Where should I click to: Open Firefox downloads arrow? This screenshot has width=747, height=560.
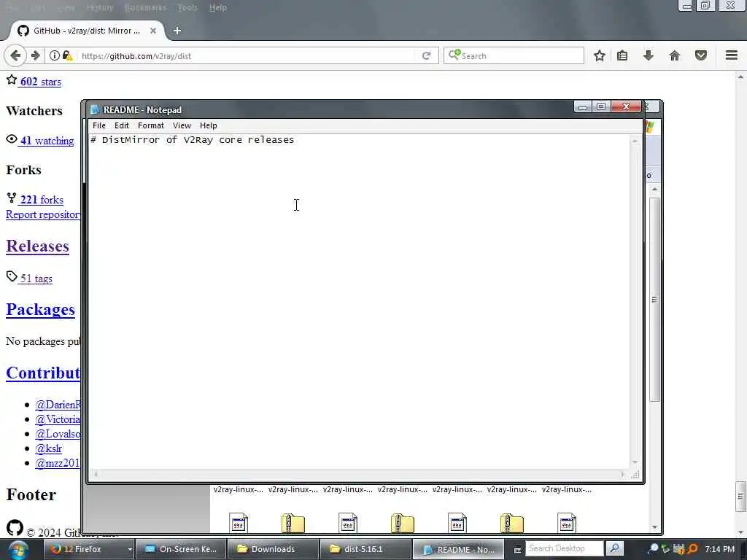click(649, 55)
